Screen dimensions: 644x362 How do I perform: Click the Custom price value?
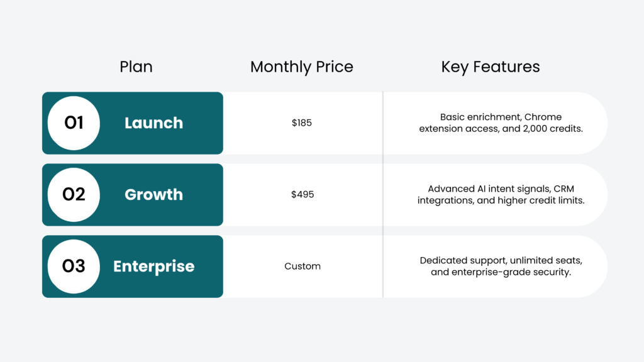(303, 266)
